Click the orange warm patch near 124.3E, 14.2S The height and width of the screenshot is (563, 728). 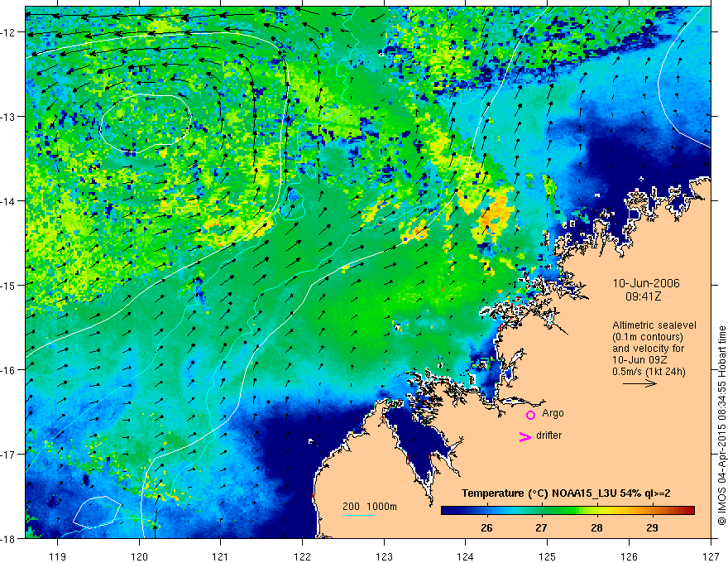(496, 211)
